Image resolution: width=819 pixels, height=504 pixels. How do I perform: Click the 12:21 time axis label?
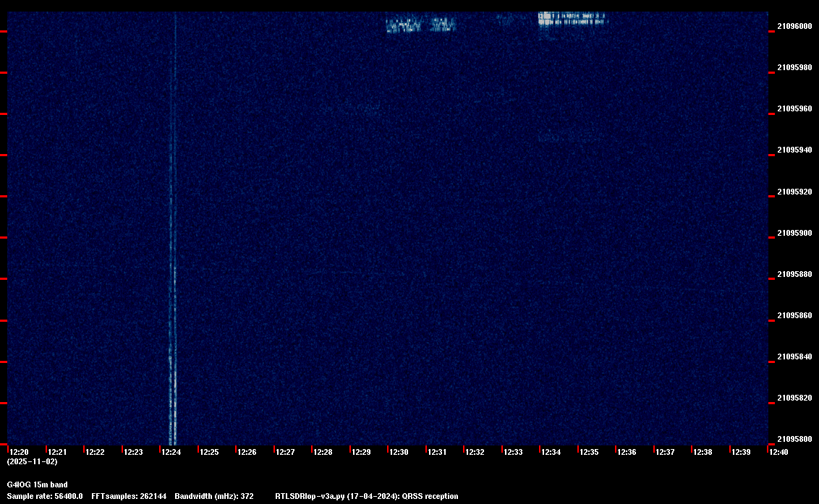57,452
